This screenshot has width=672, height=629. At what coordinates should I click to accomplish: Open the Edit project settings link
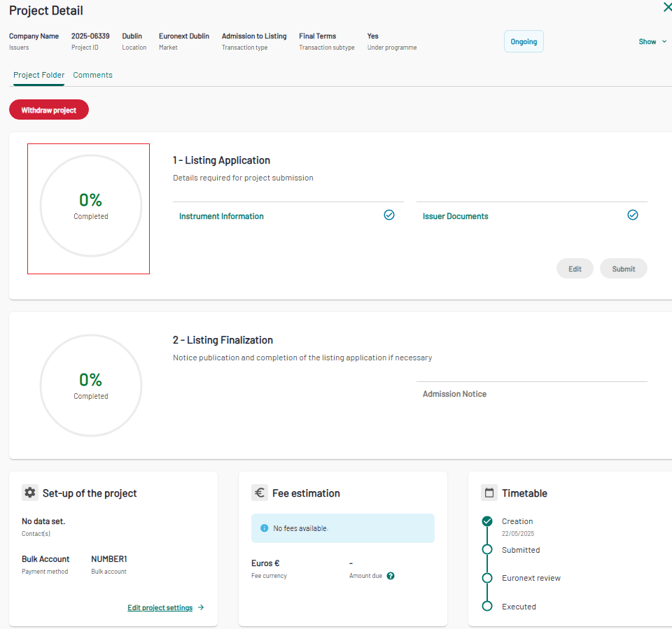(160, 608)
